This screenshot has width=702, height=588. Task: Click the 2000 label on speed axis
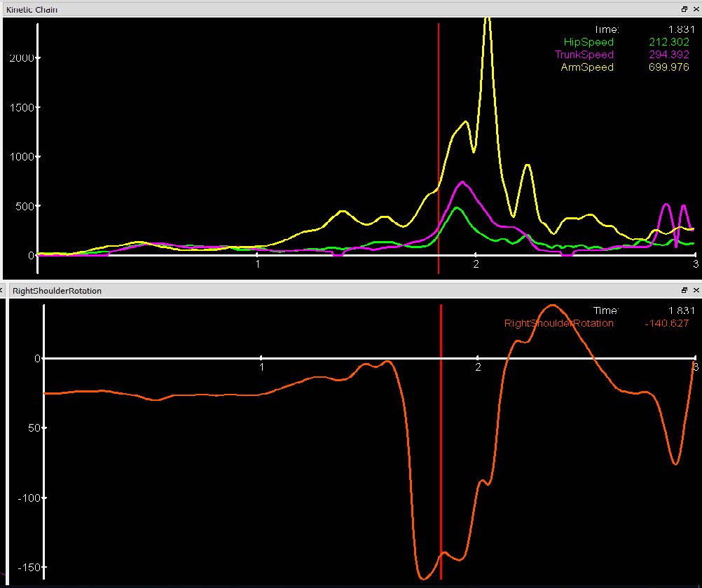(21, 57)
